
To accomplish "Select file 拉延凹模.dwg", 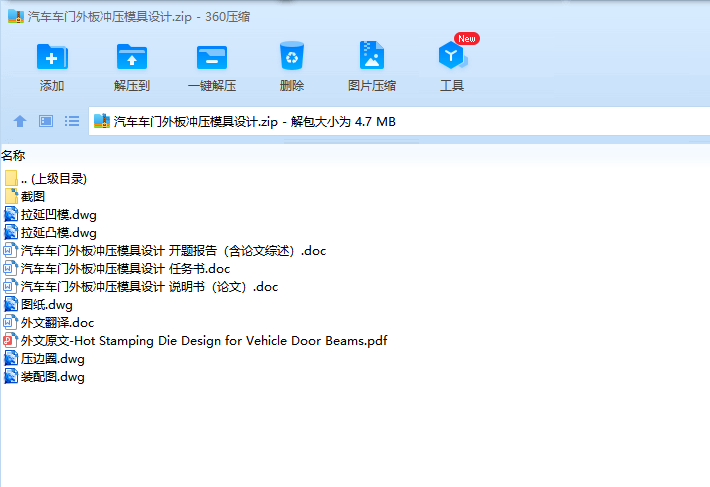I will coord(50,215).
